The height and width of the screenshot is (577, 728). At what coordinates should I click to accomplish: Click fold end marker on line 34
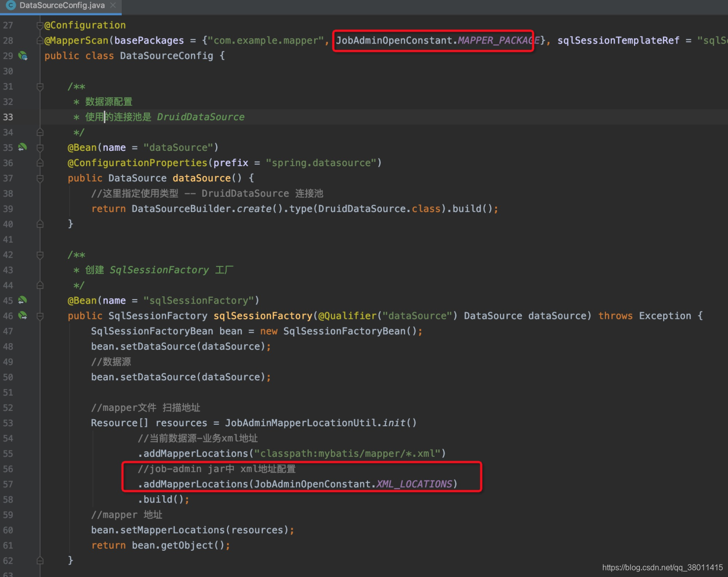[x=40, y=133]
